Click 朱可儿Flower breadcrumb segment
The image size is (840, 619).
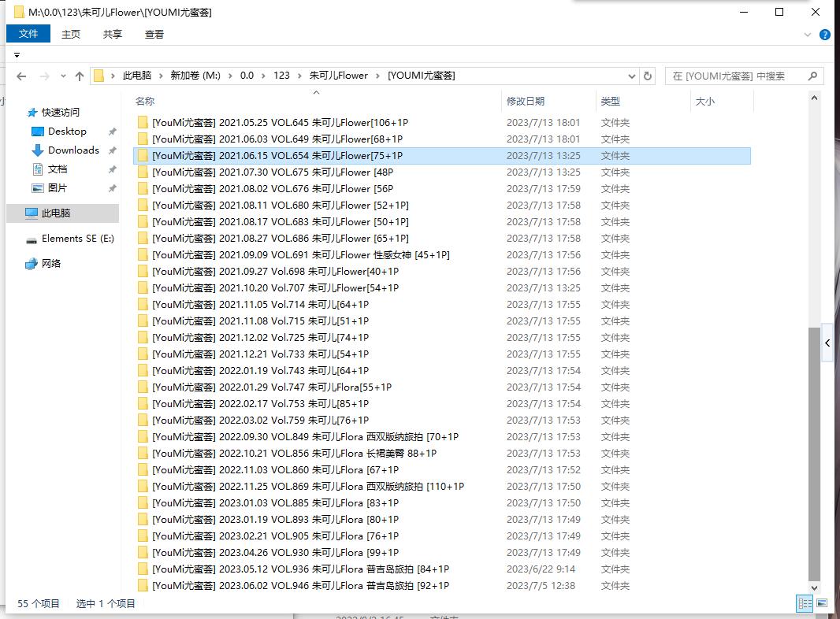pos(339,76)
